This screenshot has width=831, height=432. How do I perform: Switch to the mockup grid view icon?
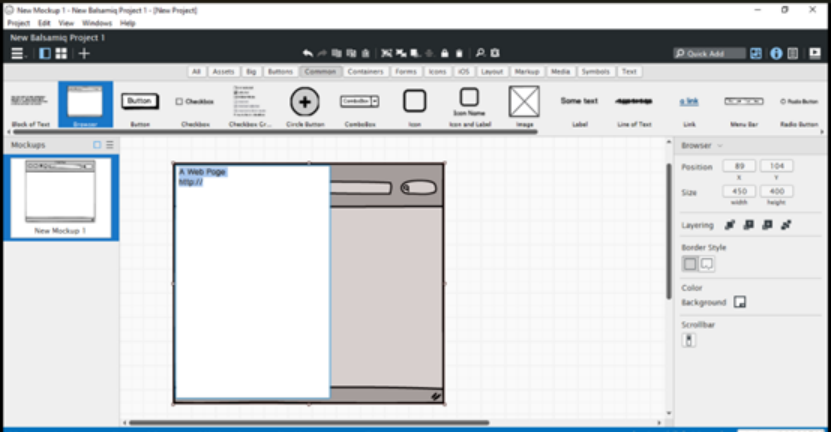click(61, 54)
